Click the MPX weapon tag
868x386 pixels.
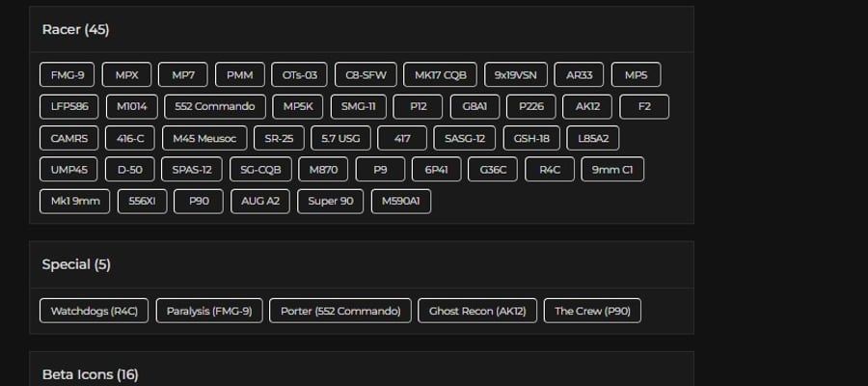tap(126, 74)
